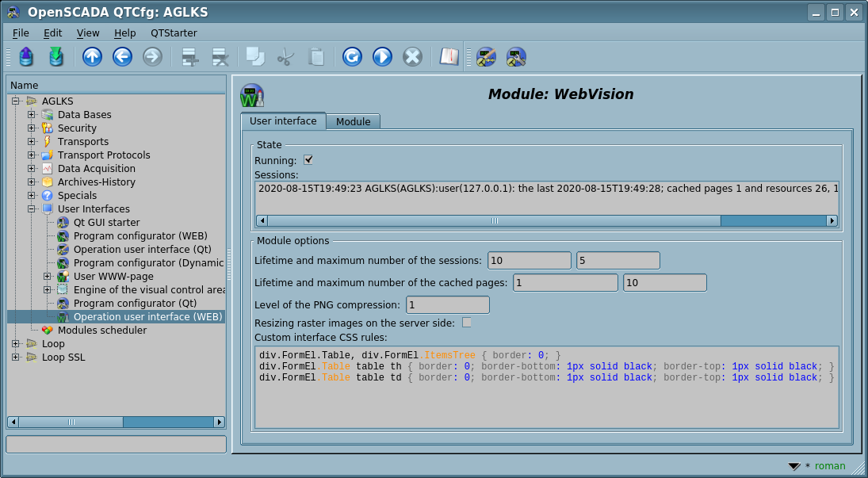Image resolution: width=868 pixels, height=478 pixels.
Task: Toggle Resizing raster images on server side
Action: (x=467, y=323)
